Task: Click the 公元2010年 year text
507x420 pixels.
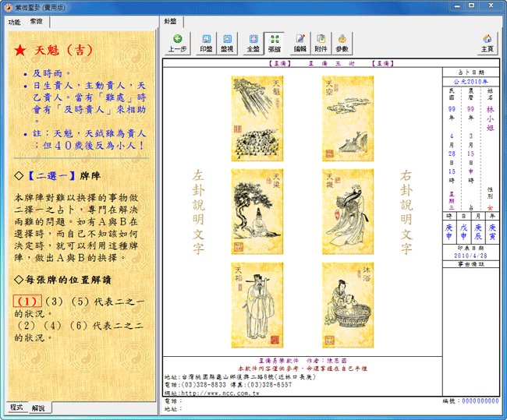Action: pyautogui.click(x=471, y=82)
